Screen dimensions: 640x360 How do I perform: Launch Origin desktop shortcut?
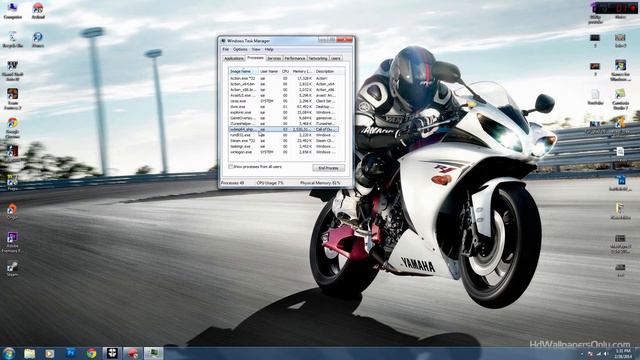[12, 211]
